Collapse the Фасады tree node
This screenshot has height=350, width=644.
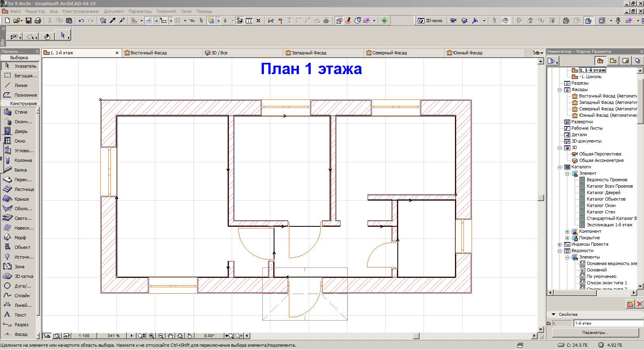[559, 90]
